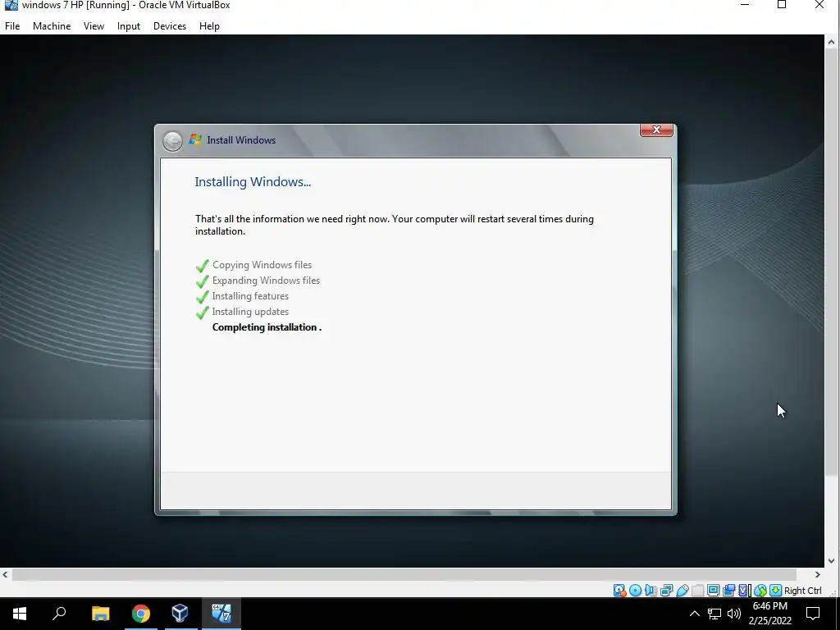Open the clock showing 6:46 PM
This screenshot has width=840, height=630.
tap(769, 614)
